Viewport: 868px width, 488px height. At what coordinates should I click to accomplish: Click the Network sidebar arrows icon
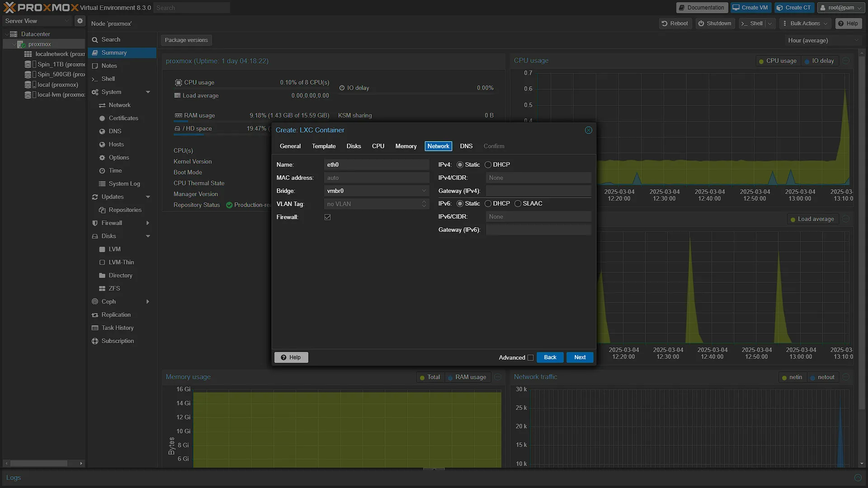click(x=102, y=105)
